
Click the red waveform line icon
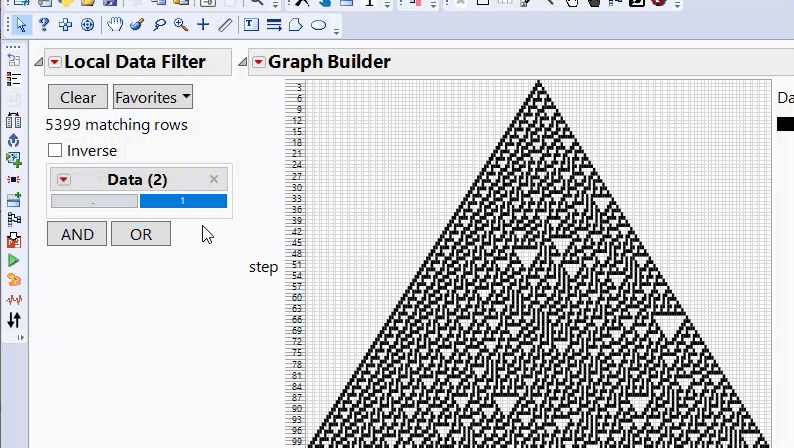(x=14, y=300)
